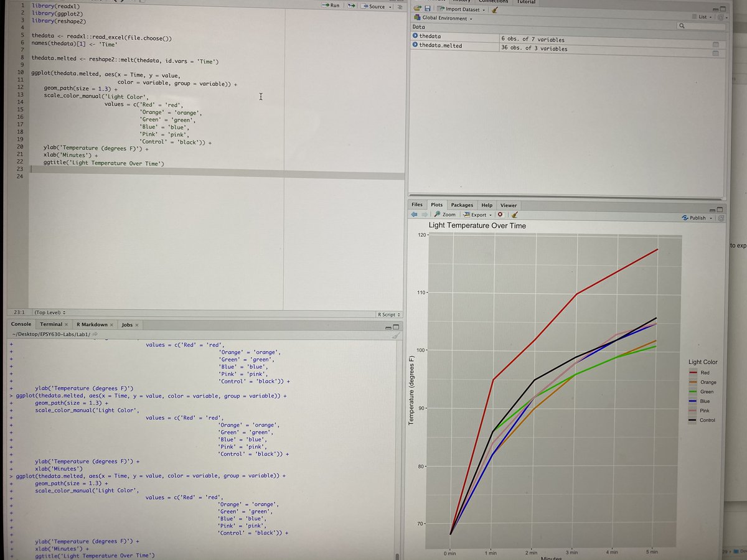Source the script with the Source button
The height and width of the screenshot is (560, 747).
point(374,6)
